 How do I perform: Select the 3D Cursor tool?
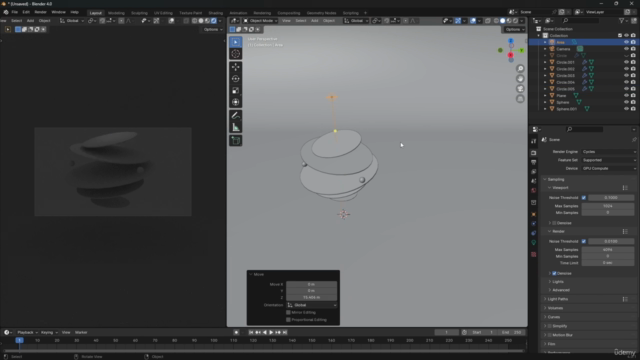click(x=236, y=54)
